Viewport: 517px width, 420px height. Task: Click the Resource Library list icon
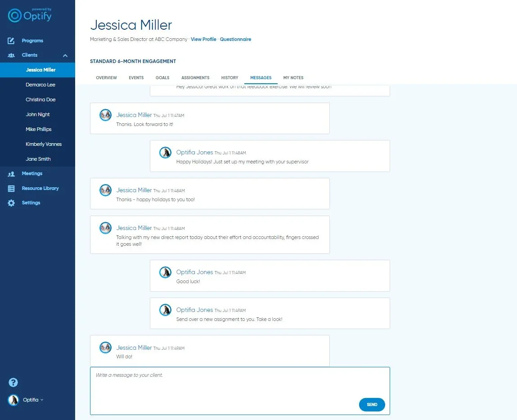[11, 188]
